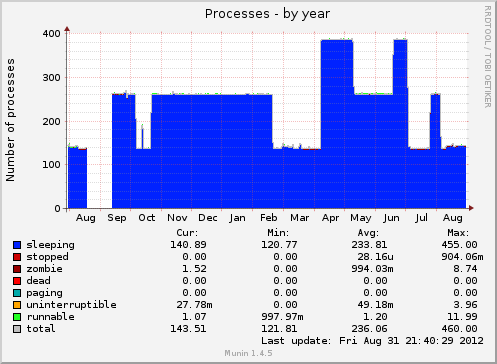The image size is (497, 364).
Task: Click the 'Max:' column header
Action: pyautogui.click(x=458, y=233)
